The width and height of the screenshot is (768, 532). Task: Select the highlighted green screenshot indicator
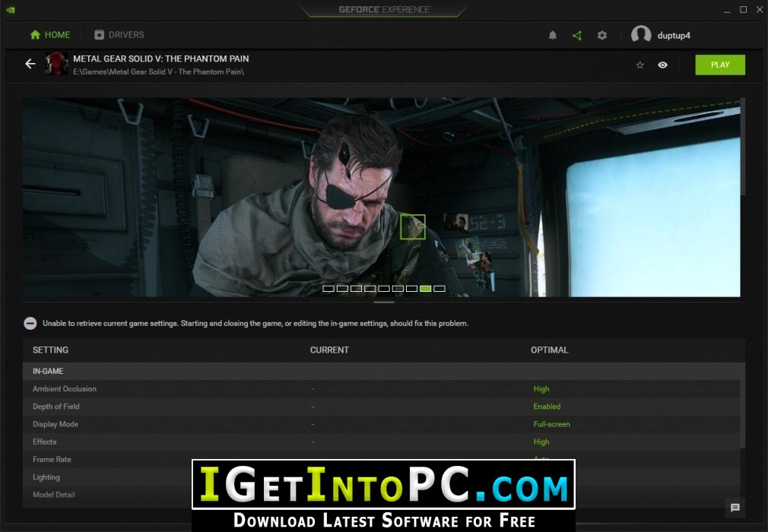426,289
